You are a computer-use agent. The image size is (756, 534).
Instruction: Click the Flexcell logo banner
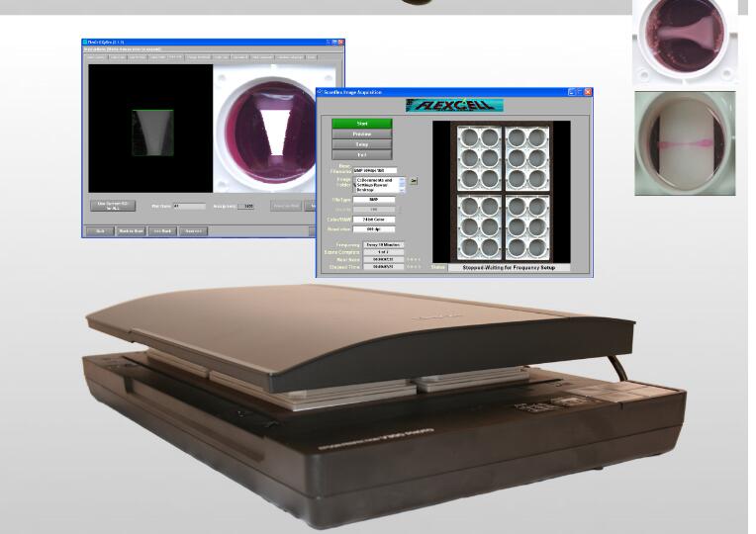454,104
